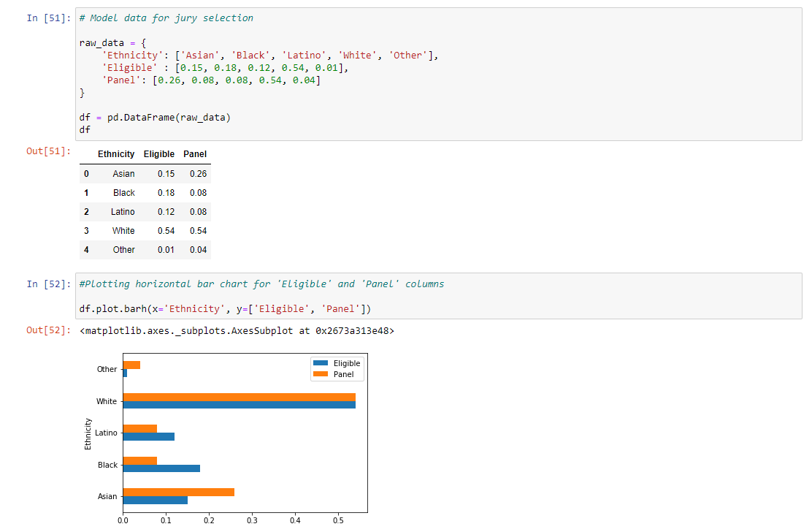812x532 pixels.
Task: Select the Eligible column header
Action: pyautogui.click(x=158, y=154)
